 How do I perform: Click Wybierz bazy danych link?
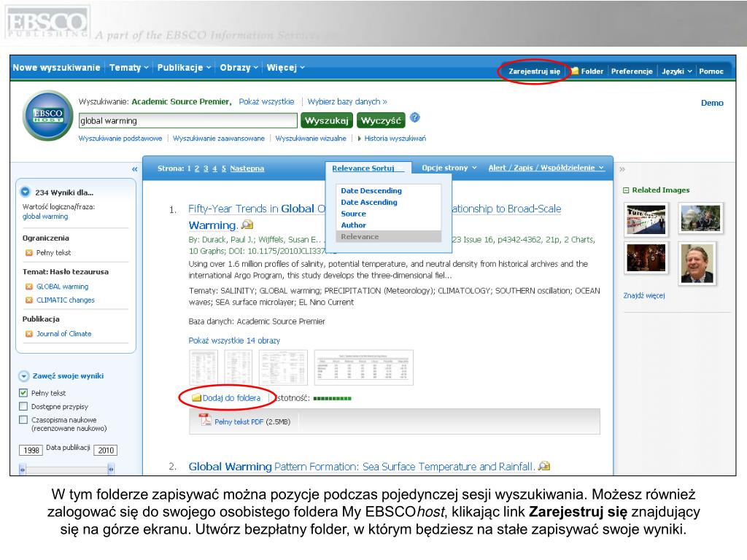click(347, 102)
